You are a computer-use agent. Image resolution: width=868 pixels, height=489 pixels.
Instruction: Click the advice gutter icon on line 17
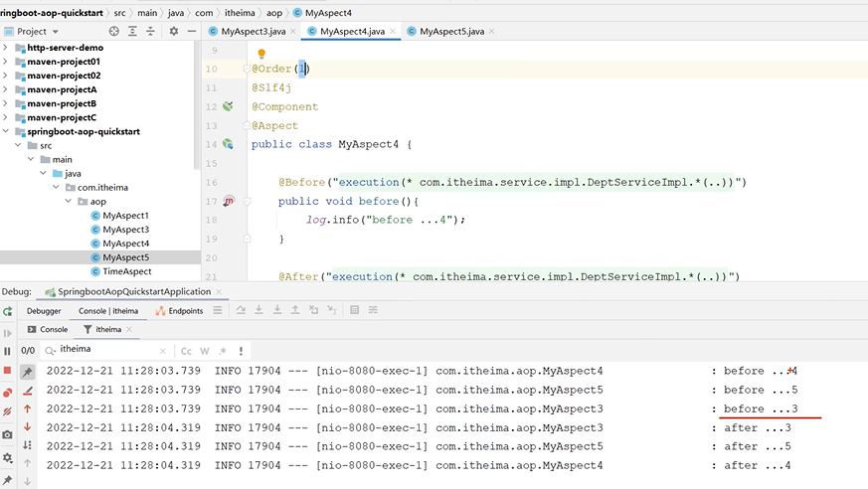[x=228, y=201]
